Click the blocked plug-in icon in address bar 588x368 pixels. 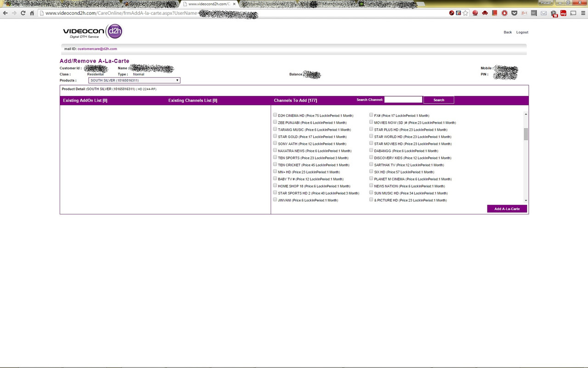pos(452,13)
